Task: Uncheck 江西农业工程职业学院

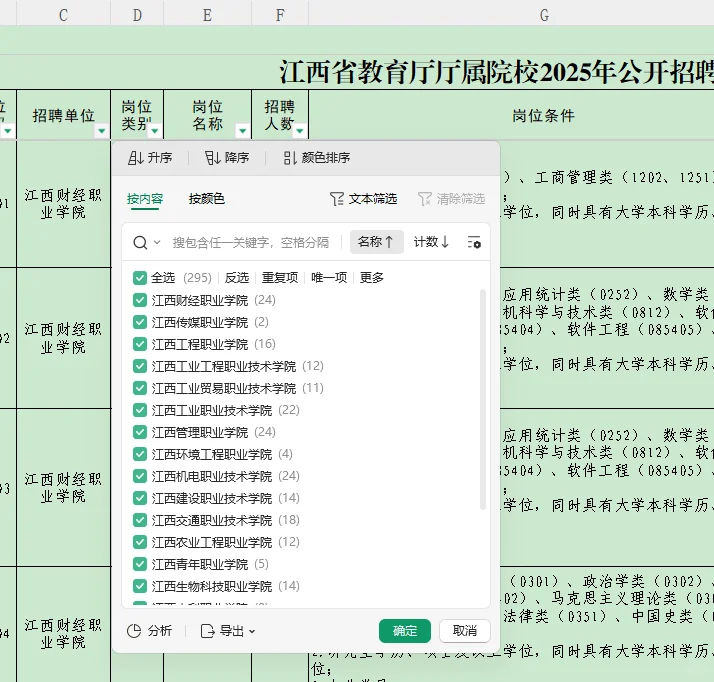Action: [x=140, y=542]
